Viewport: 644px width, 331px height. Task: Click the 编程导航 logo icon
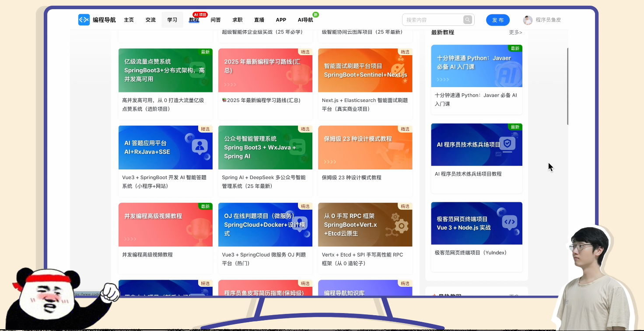click(84, 20)
